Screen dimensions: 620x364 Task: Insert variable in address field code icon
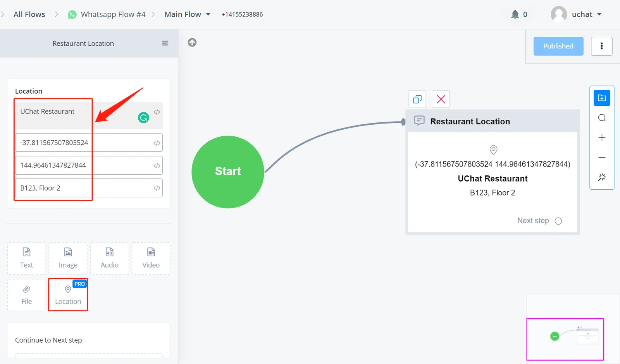coord(157,188)
